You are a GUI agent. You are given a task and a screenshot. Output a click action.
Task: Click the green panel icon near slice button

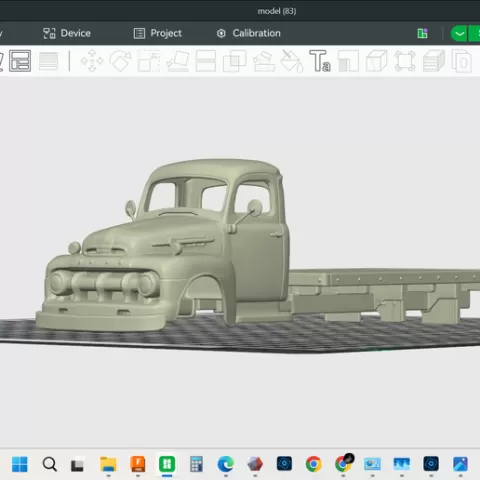point(422,33)
